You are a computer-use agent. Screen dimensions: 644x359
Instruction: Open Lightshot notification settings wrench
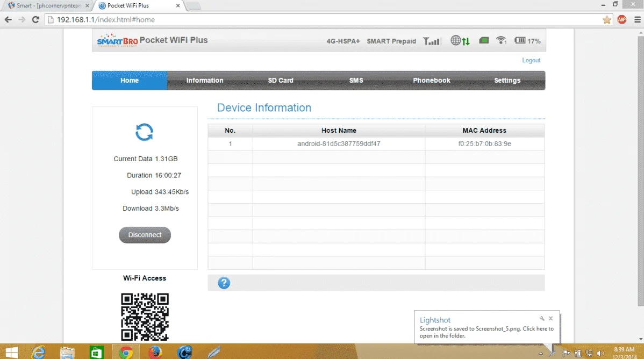pyautogui.click(x=542, y=318)
